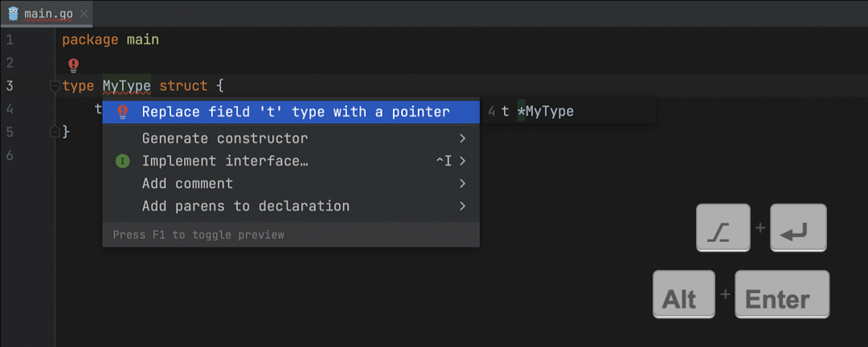Click the underlined MyType identifier
The height and width of the screenshot is (347, 868).
click(x=126, y=86)
